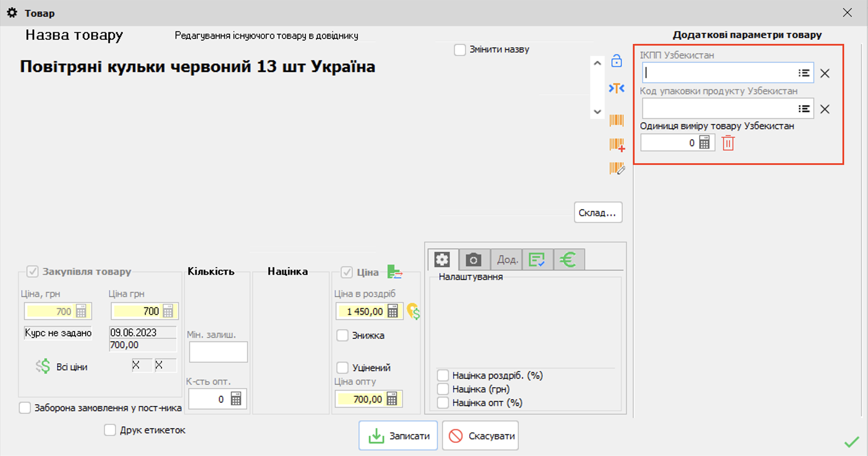
Task: Check the Друк етикеток option
Action: 110,430
